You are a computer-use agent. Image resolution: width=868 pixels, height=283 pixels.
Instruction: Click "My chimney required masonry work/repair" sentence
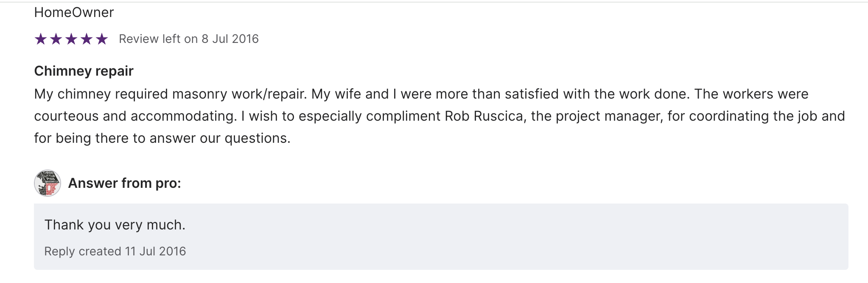click(x=170, y=94)
